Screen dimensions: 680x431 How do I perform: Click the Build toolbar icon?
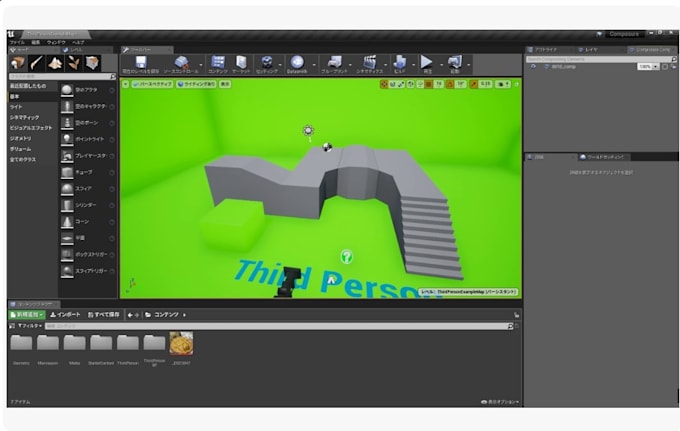point(400,62)
